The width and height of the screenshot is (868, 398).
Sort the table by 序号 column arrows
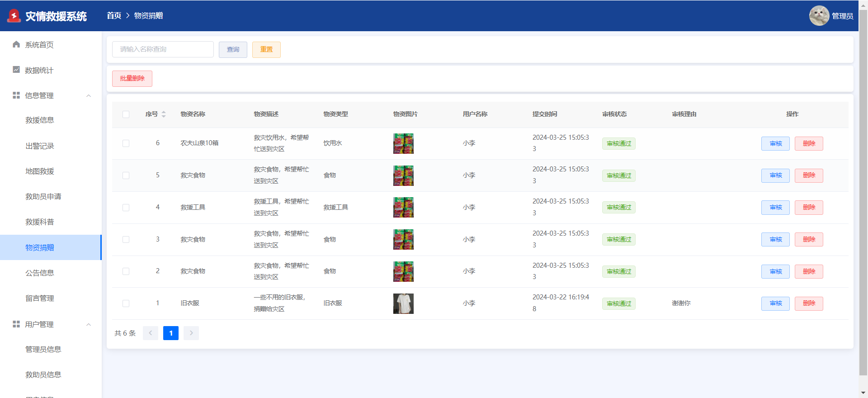pos(164,114)
